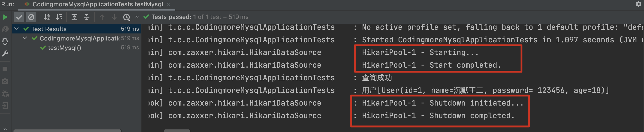Open the test history clock dropdown
This screenshot has width=644, height=132.
pos(127,17)
